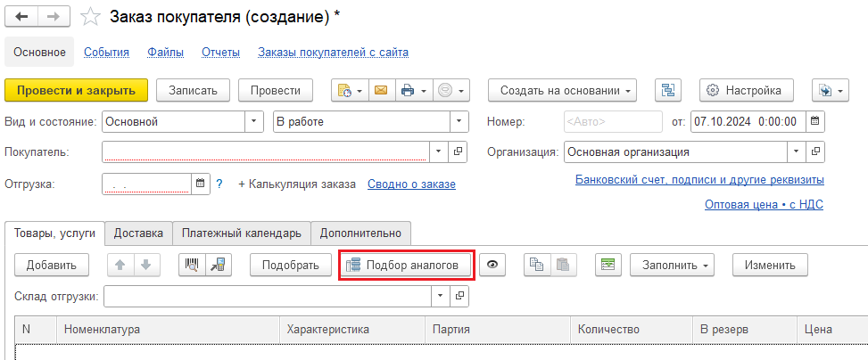Image resolution: width=868 pixels, height=360 pixels.
Task: Click the green table settings icon button
Action: (608, 265)
